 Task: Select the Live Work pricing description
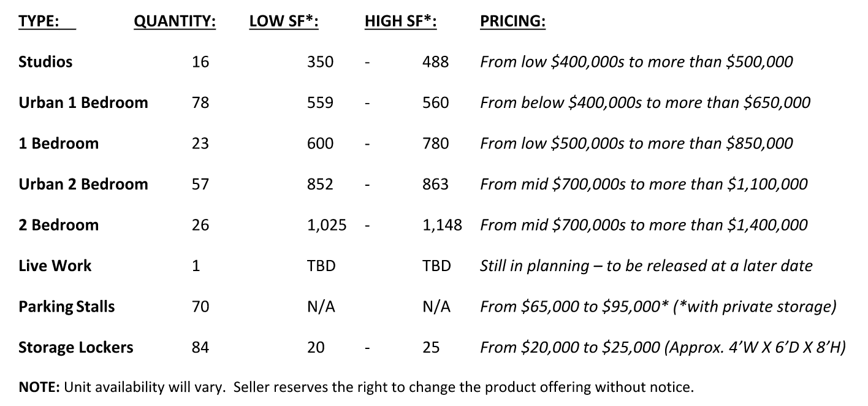coord(646,266)
